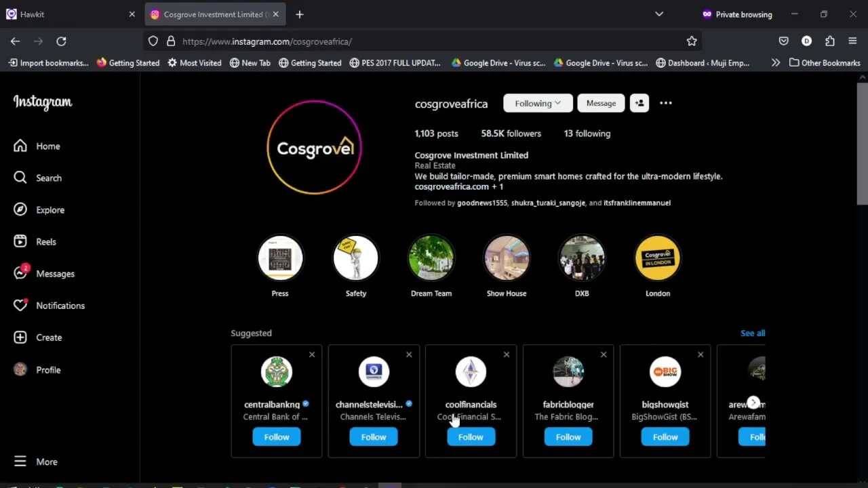The width and height of the screenshot is (868, 488).
Task: Click the page vertical scrollbar
Action: point(862,142)
